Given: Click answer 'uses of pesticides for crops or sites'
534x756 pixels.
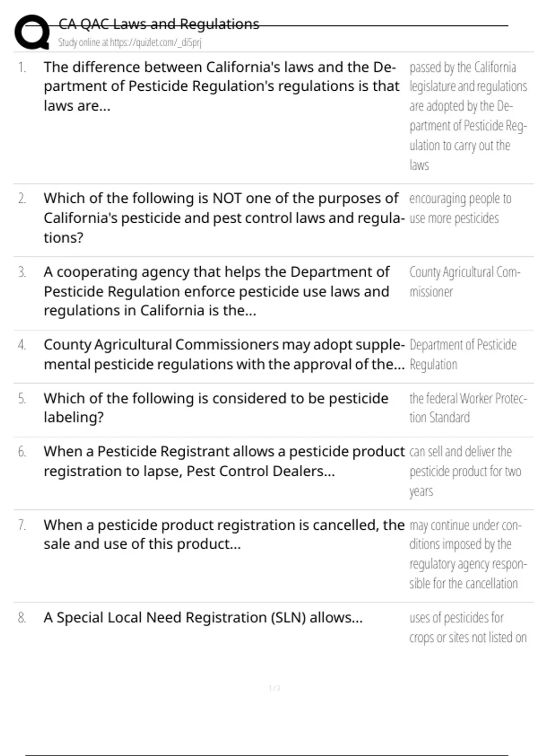Looking at the screenshot, I should (467, 627).
